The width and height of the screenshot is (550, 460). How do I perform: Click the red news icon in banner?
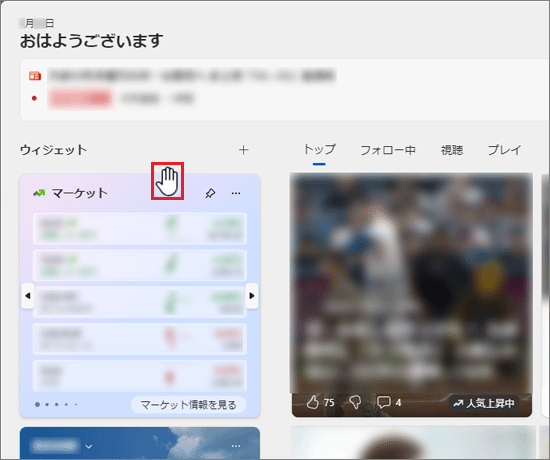(x=35, y=76)
